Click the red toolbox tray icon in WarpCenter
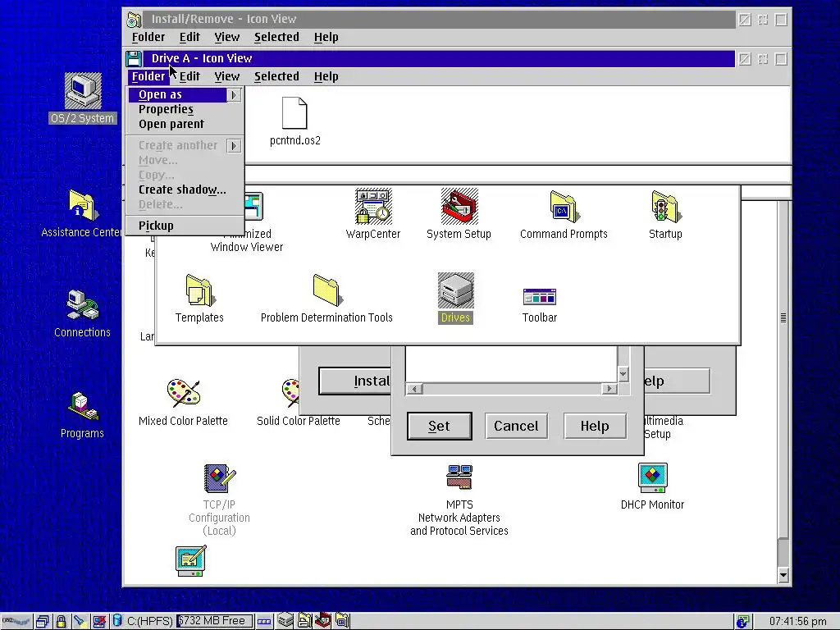Viewport: 840px width, 630px height. tap(322, 620)
